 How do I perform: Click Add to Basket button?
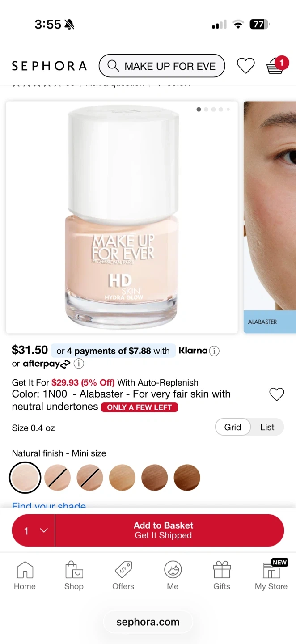pos(169,530)
